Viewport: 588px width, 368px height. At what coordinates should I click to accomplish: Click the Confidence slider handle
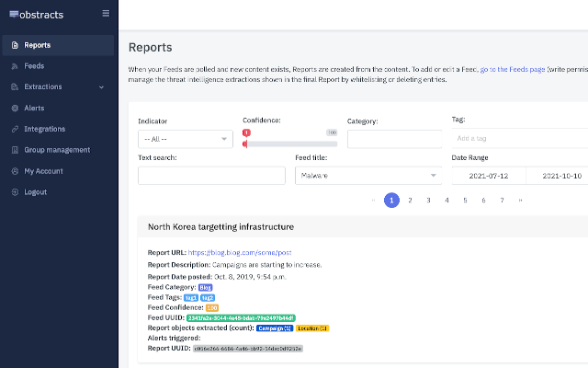tap(245, 143)
